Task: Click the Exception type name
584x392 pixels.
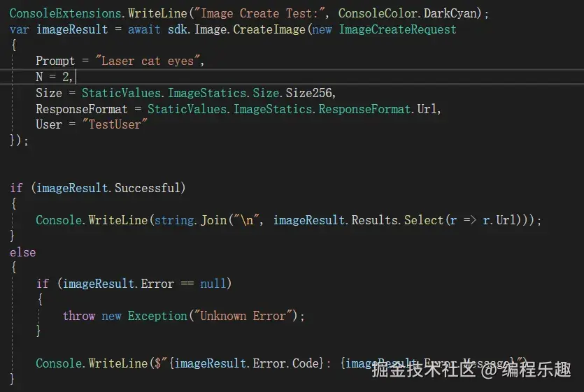Action: click(x=157, y=316)
